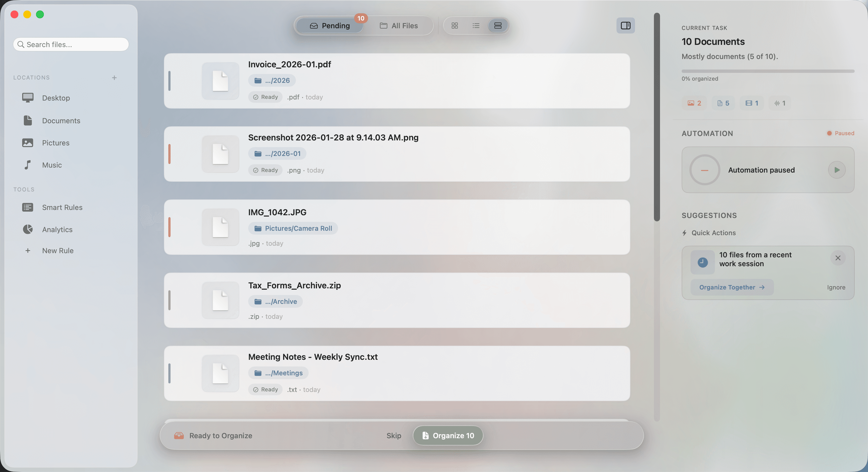Switch to the All Files tab
Screen dimensions: 868x472
pos(399,26)
